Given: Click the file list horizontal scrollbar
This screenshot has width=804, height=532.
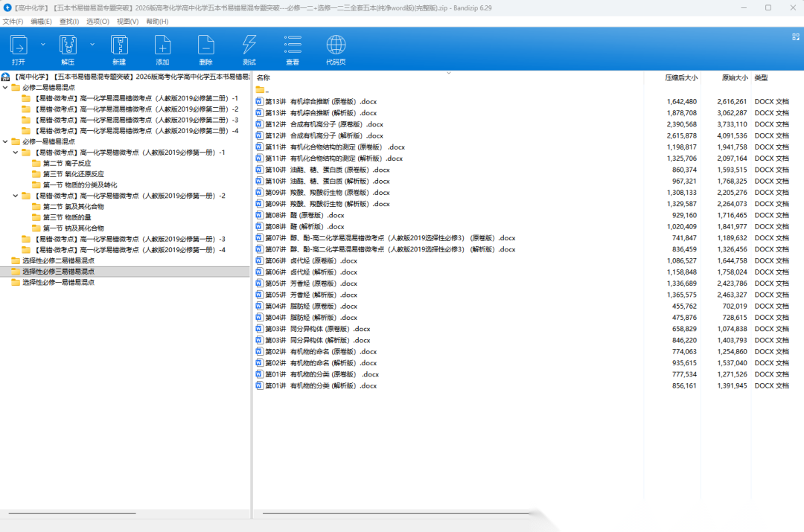Looking at the screenshot, I should [x=396, y=513].
